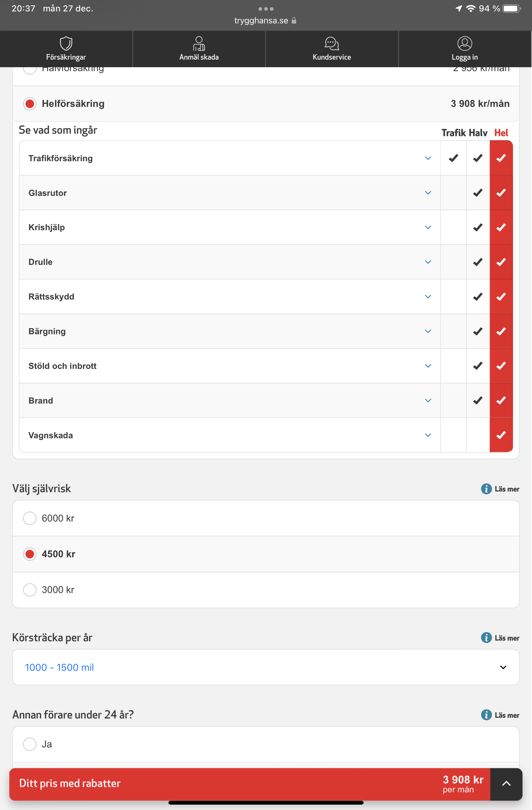Tap the Logga in profile icon

coord(465,43)
